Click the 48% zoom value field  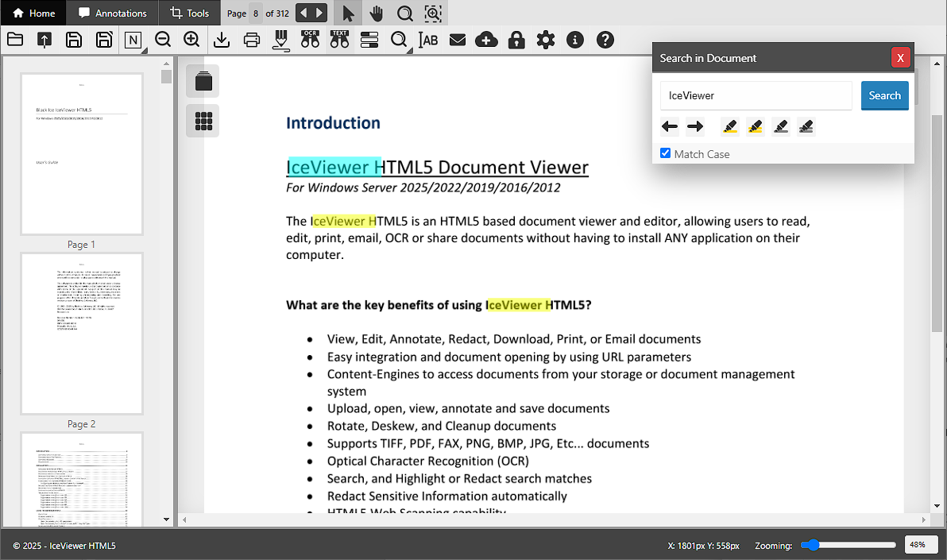tap(921, 545)
